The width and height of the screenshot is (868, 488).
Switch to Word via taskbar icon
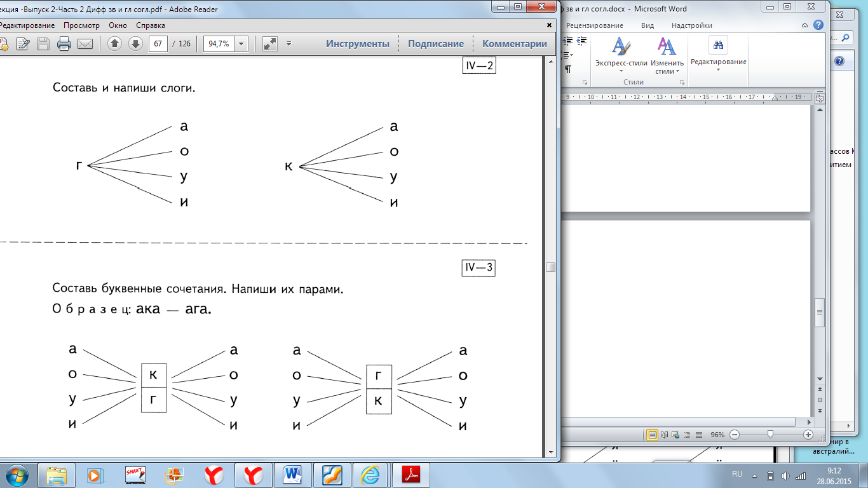pyautogui.click(x=293, y=475)
